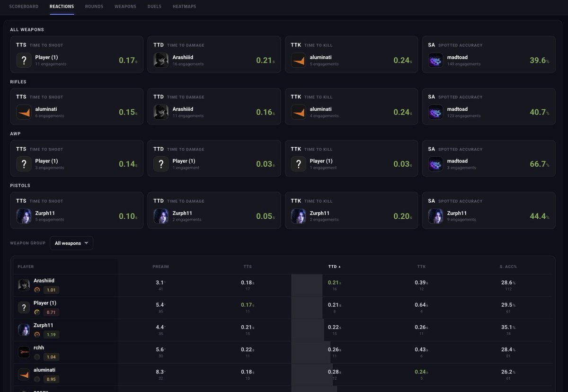The width and height of the screenshot is (568, 392).
Task: Click rating badge 0.95 for aluminati
Action: click(x=51, y=379)
